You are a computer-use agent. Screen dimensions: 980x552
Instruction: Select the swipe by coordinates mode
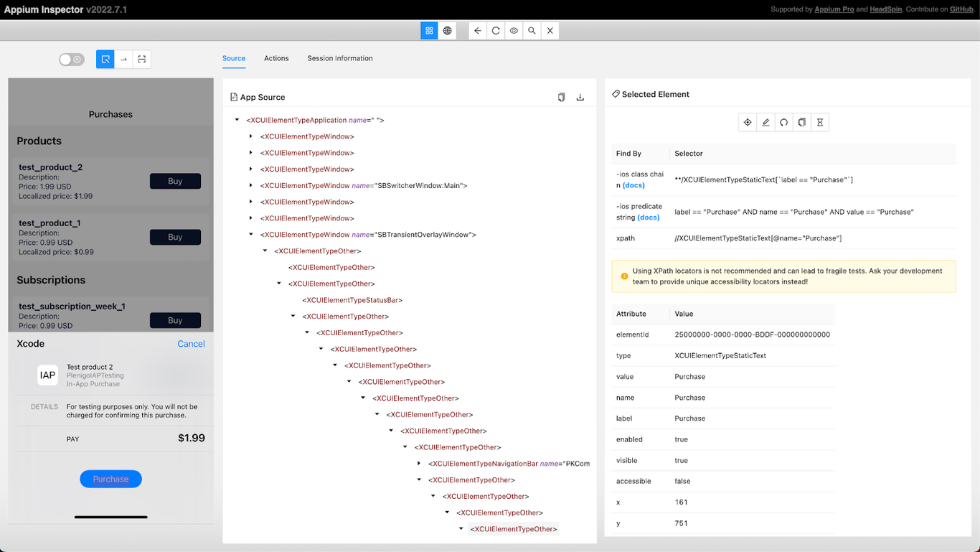click(123, 59)
